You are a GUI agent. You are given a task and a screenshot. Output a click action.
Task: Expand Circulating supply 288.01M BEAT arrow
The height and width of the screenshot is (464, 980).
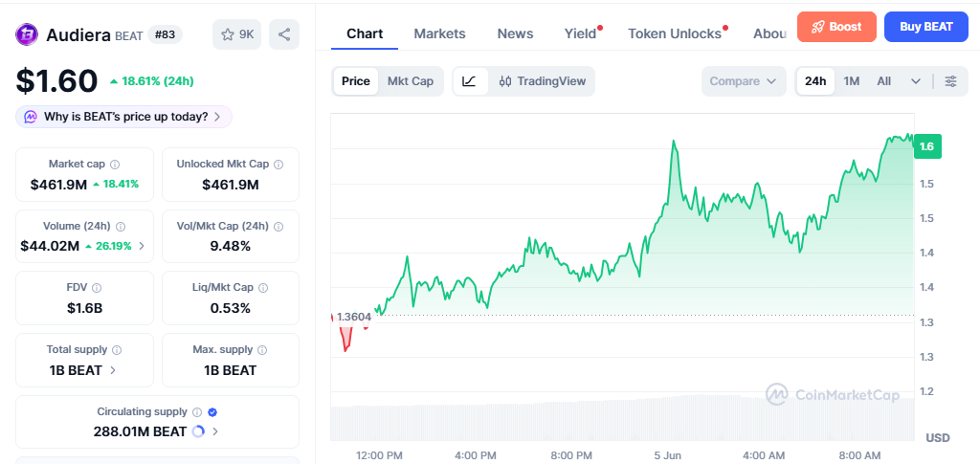click(x=215, y=431)
